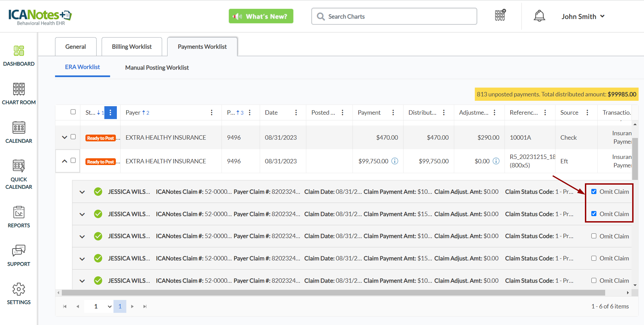Image resolution: width=644 pixels, height=325 pixels.
Task: Click the info icon beside $99,750.00 payment
Action: pos(394,161)
